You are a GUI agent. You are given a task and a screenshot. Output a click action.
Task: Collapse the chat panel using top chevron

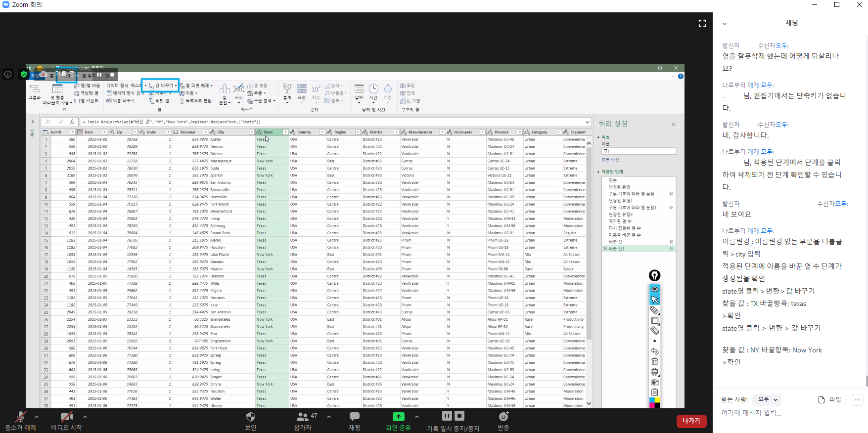click(725, 23)
